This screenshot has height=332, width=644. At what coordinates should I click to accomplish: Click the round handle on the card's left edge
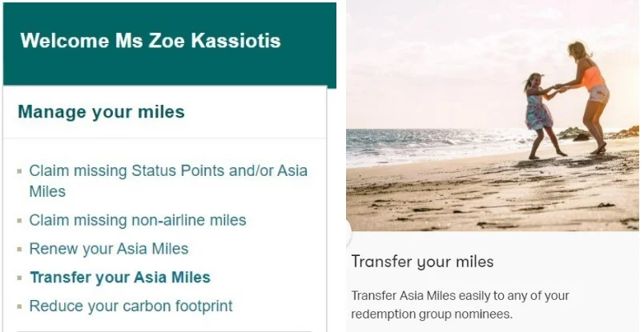(348, 234)
